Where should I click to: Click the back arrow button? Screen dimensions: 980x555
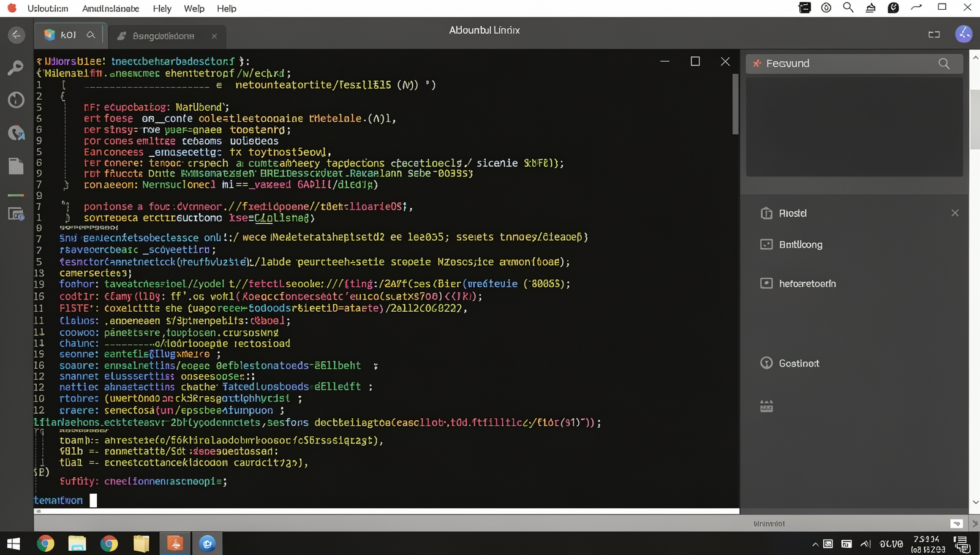17,35
